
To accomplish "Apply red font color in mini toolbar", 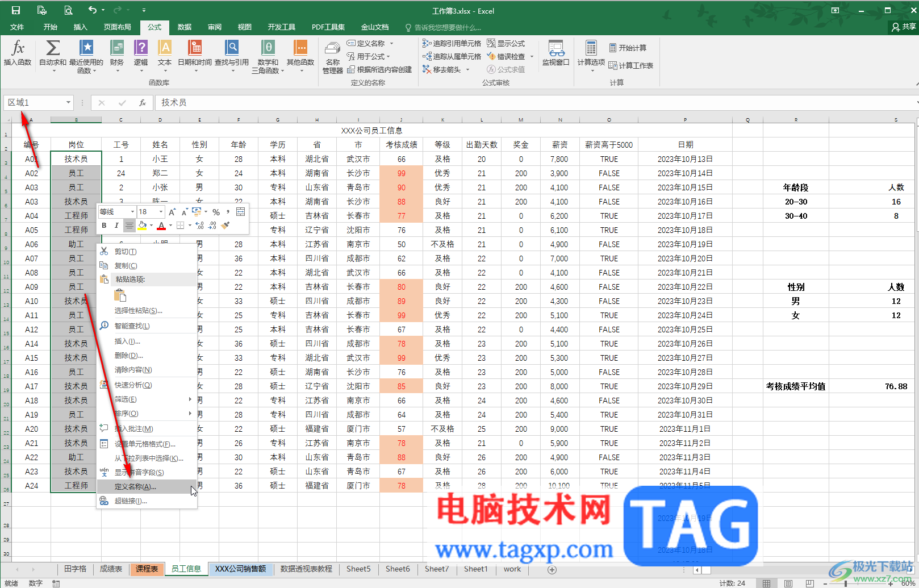I will [x=161, y=226].
